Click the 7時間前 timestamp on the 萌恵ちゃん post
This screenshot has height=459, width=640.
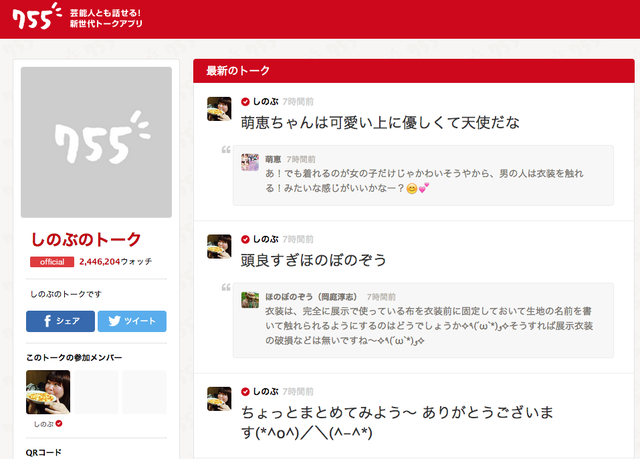[x=298, y=102]
